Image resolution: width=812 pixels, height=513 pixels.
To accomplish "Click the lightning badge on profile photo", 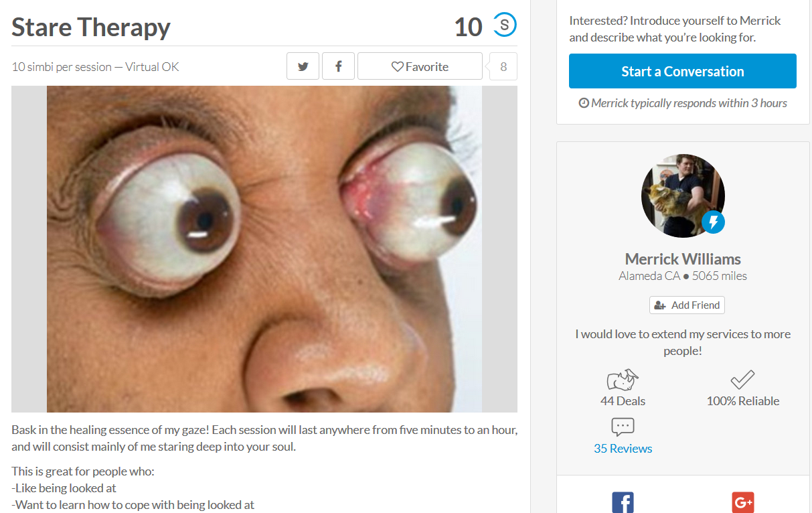I will [x=714, y=222].
